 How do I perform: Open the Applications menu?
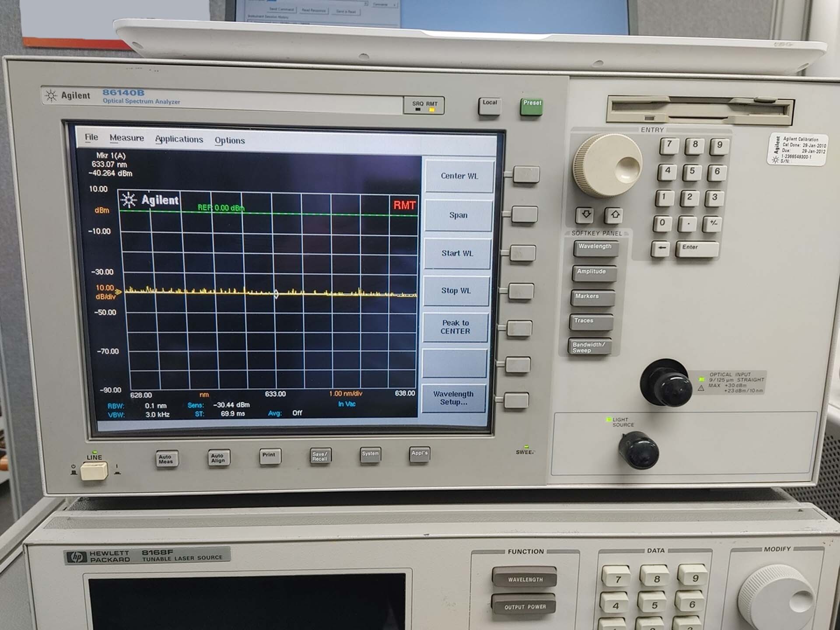tap(179, 139)
